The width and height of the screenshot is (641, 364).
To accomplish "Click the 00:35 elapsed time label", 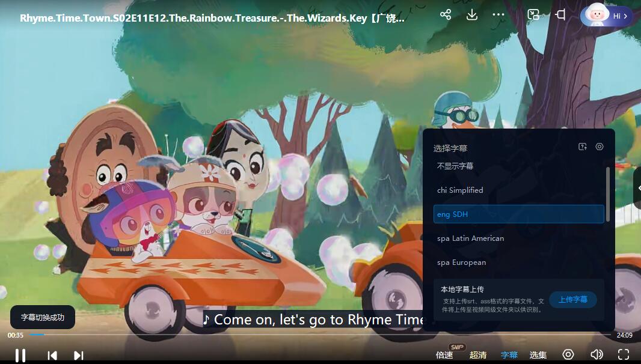I will click(15, 335).
